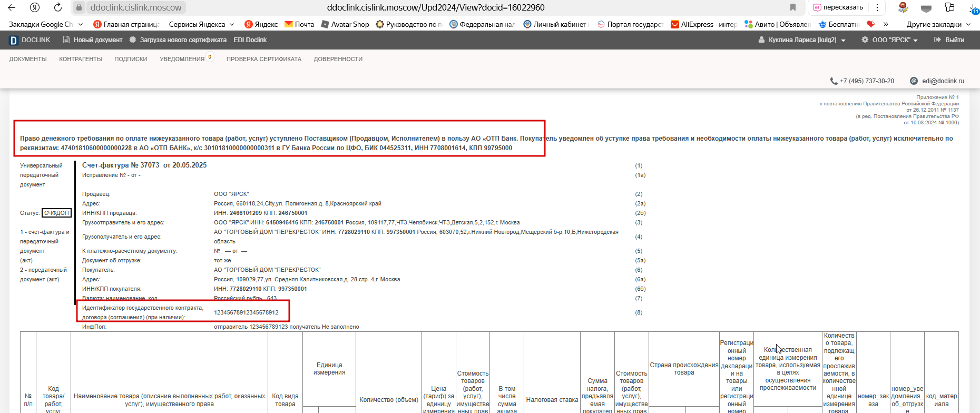Open the 'Портал государст' bookmark
Screen dimensions: 980x413
pos(631,24)
